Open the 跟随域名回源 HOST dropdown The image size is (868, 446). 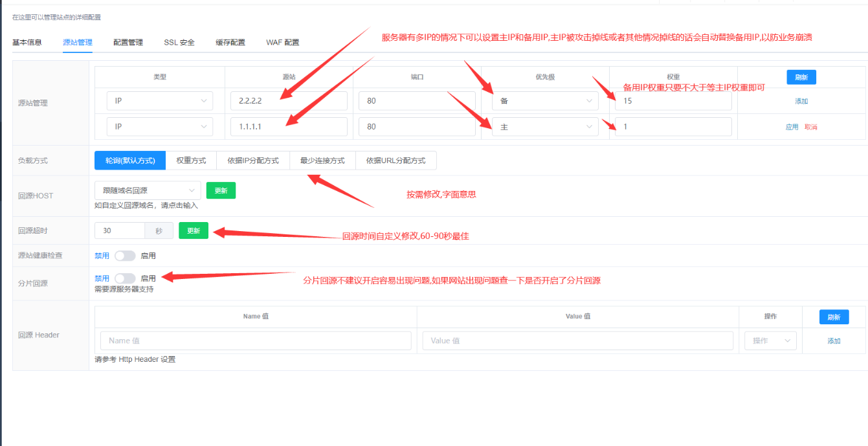point(148,190)
